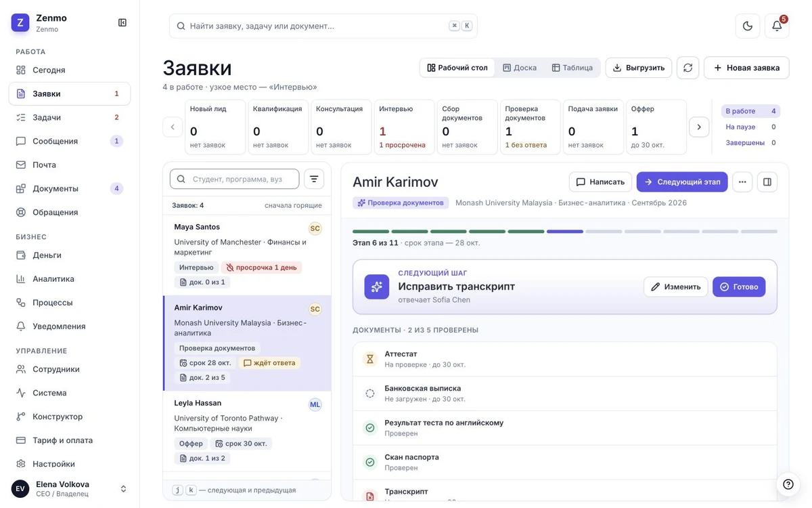Focus the global search field

click(323, 26)
